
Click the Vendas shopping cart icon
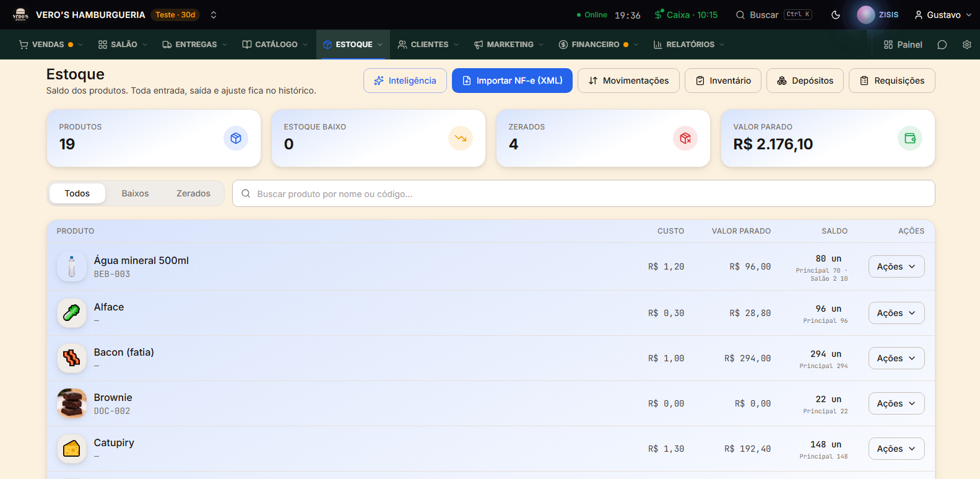click(24, 45)
